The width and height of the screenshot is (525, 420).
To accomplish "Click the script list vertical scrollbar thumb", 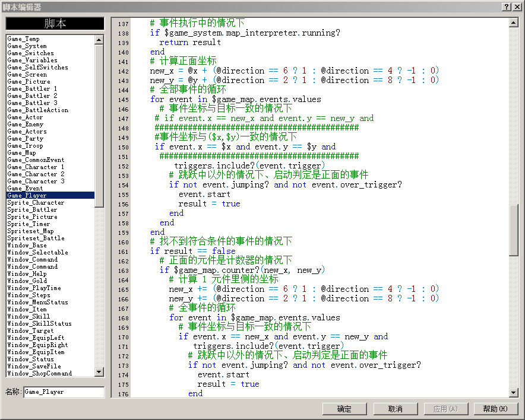I will pyautogui.click(x=99, y=126).
